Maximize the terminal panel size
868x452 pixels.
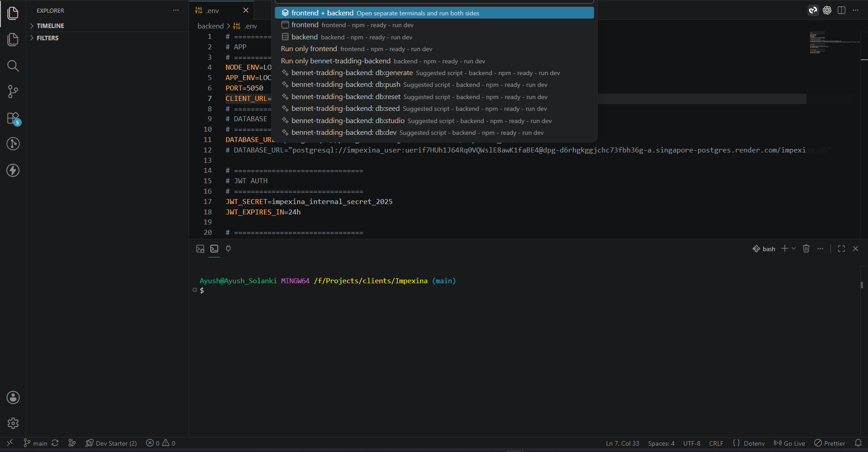[841, 248]
